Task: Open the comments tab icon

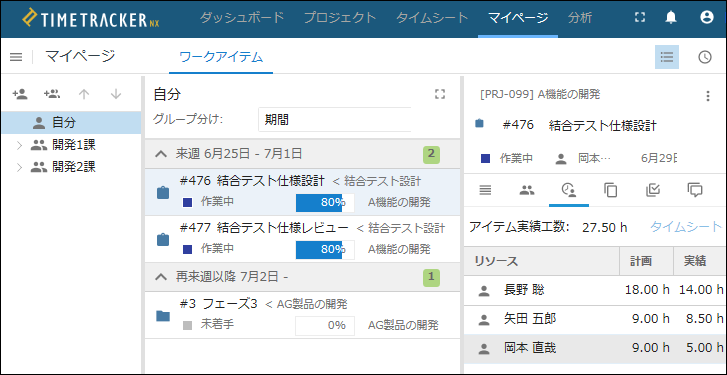Action: [x=695, y=190]
